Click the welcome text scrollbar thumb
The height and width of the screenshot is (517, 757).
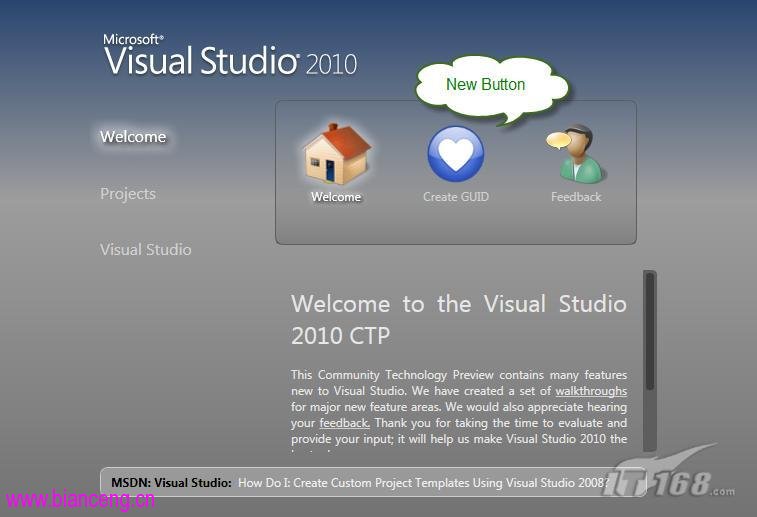[650, 331]
